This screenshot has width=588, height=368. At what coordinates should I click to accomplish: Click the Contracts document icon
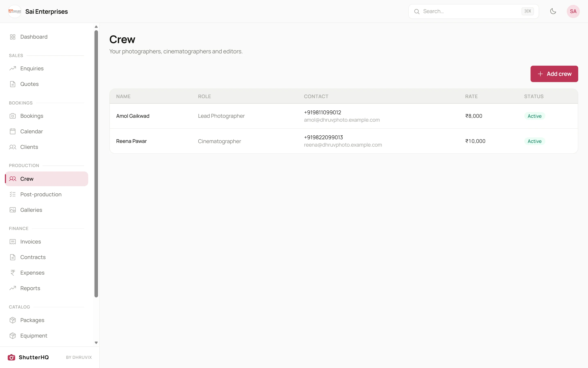click(13, 257)
